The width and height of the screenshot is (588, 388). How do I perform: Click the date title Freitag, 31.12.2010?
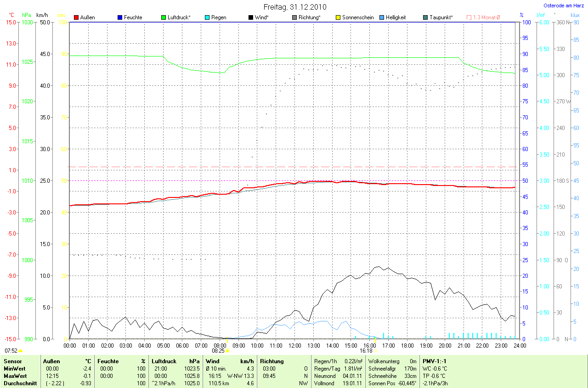click(295, 7)
